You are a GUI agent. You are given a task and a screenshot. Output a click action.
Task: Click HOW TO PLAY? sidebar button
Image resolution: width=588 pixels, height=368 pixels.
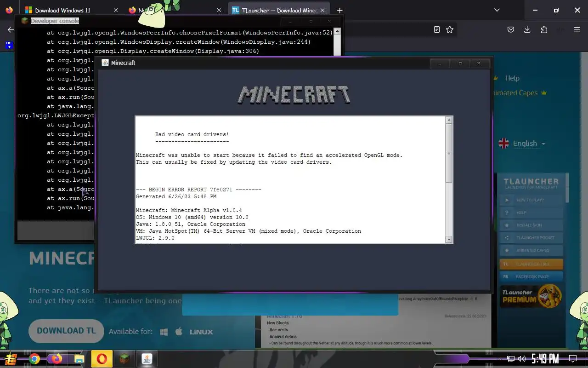[531, 200]
